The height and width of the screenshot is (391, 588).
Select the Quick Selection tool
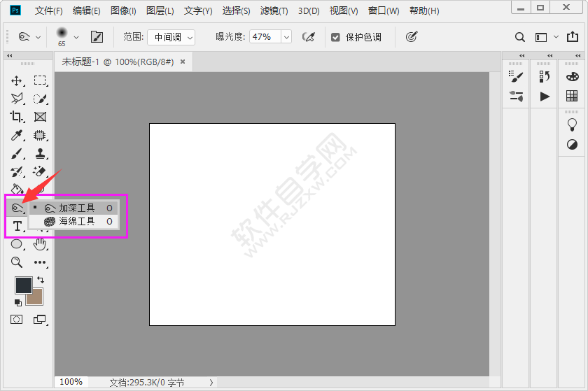tap(40, 99)
